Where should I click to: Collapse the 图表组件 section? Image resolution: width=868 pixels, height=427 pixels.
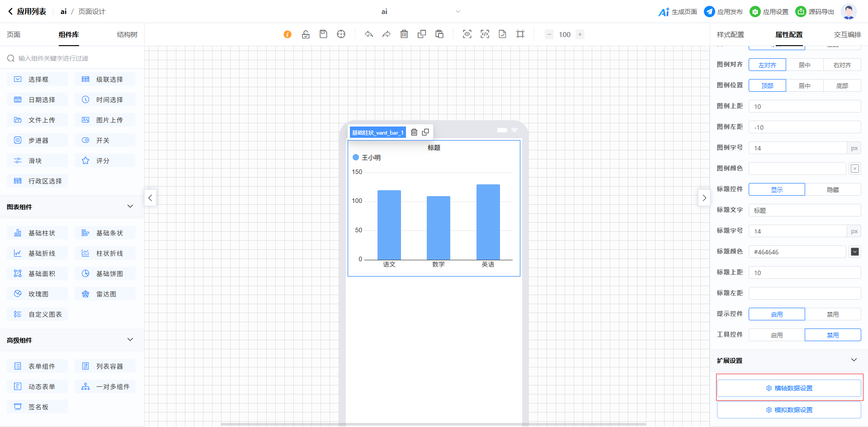[130, 206]
